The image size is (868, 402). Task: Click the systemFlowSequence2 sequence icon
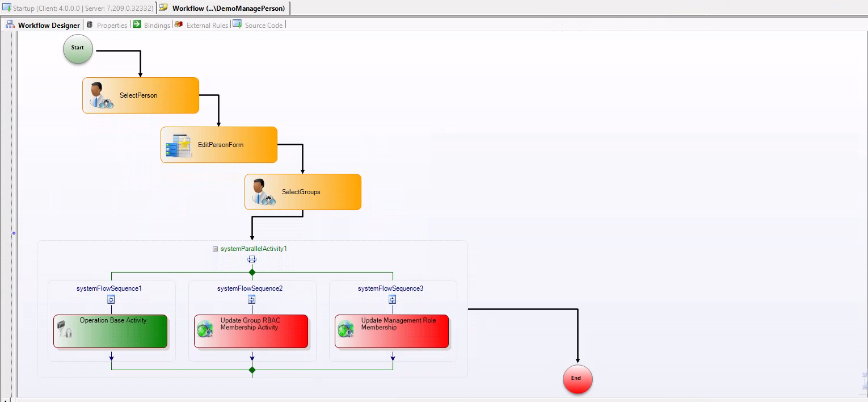pyautogui.click(x=252, y=300)
